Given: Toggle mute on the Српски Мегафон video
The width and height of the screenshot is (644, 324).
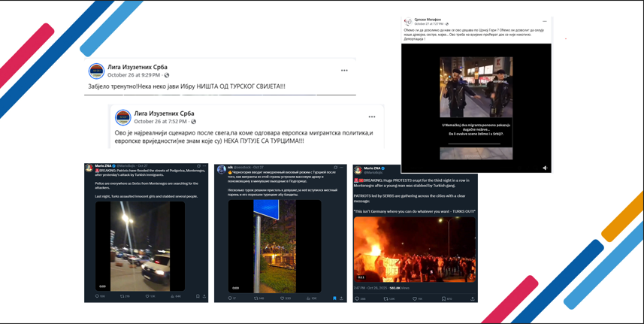Looking at the screenshot, I should click(x=545, y=168).
